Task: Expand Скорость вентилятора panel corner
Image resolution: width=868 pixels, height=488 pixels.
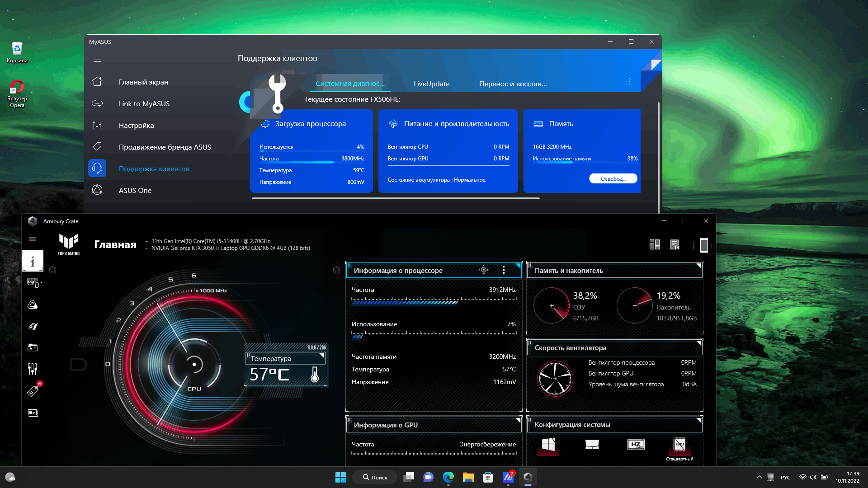Action: coord(698,343)
